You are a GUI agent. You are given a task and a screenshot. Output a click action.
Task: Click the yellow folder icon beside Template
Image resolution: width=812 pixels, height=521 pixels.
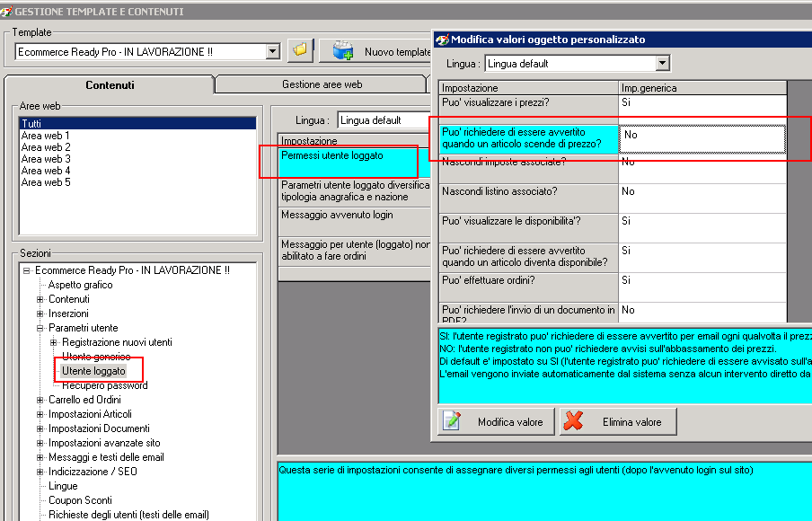click(300, 51)
